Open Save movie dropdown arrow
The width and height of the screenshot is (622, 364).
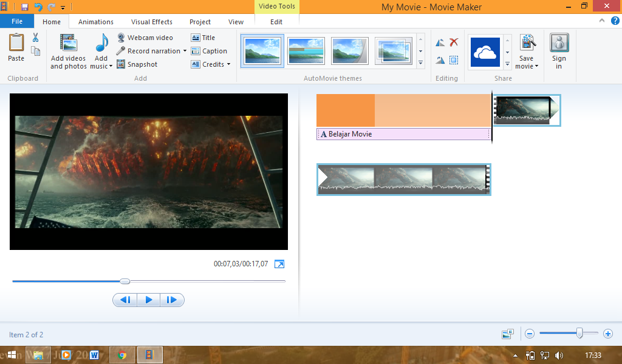coord(537,66)
